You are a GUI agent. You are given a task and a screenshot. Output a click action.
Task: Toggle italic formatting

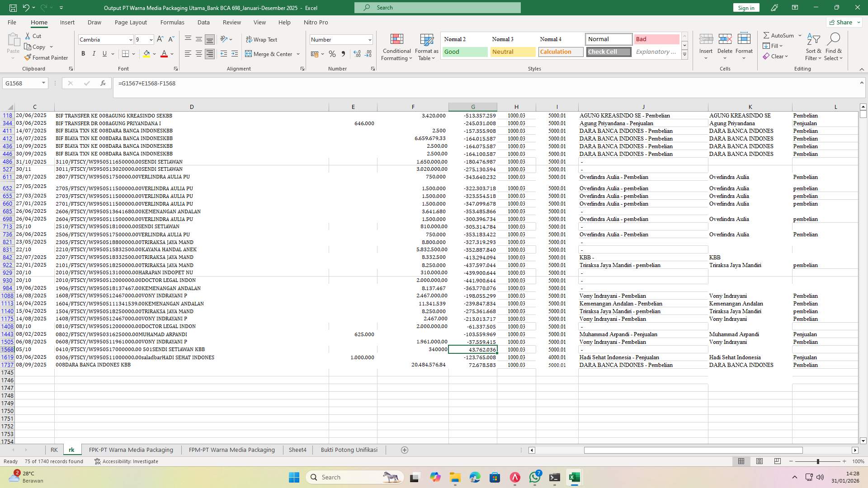94,53
